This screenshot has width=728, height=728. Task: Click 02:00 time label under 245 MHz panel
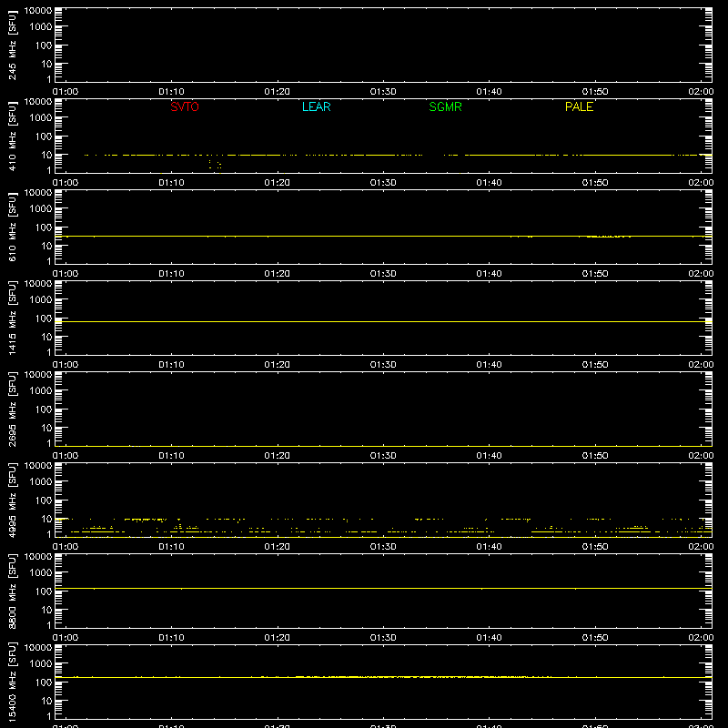(701, 92)
